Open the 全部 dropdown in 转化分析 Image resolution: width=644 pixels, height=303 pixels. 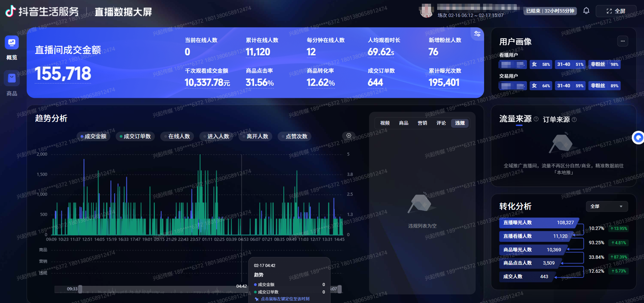[x=607, y=207]
